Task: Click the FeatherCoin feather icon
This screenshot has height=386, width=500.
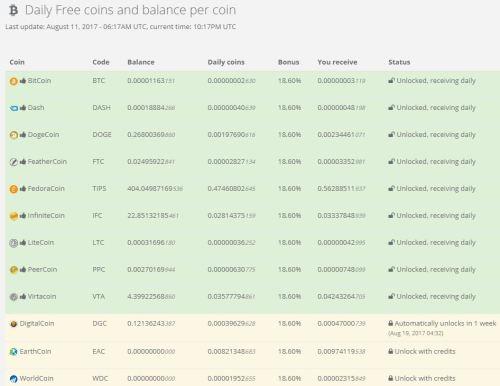Action: point(13,162)
